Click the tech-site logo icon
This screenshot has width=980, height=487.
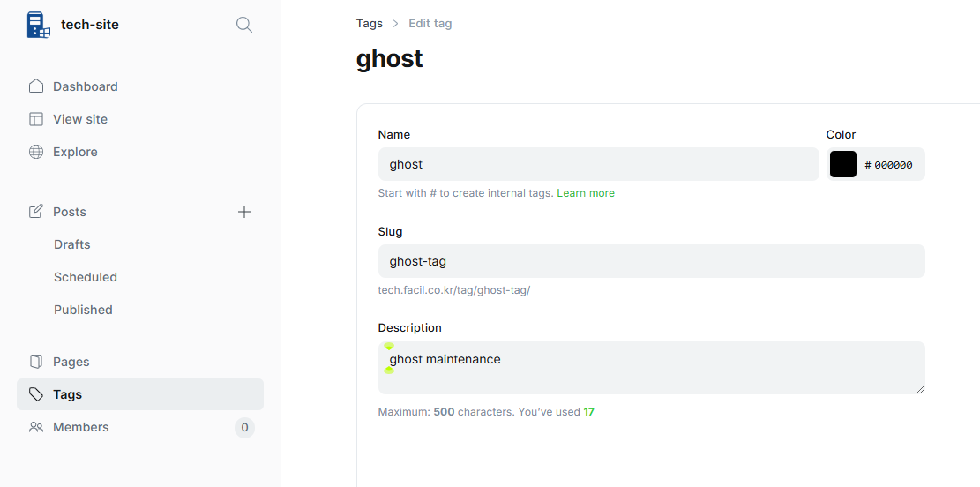point(38,25)
